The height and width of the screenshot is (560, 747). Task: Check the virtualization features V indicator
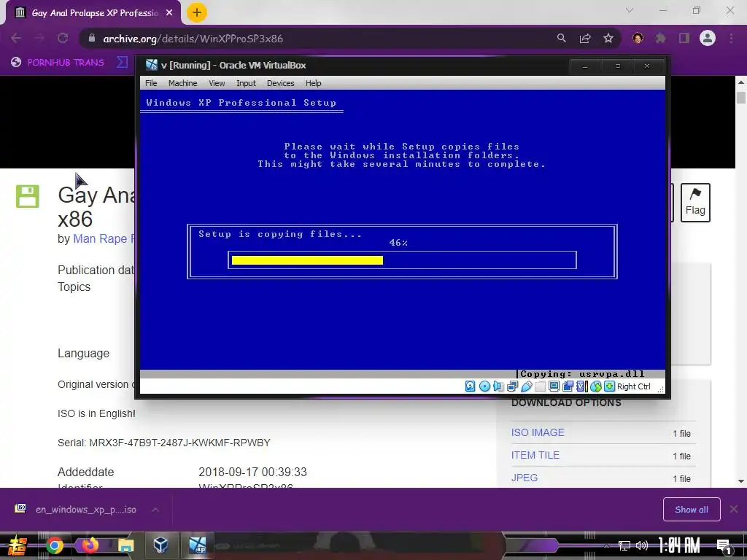tap(581, 386)
